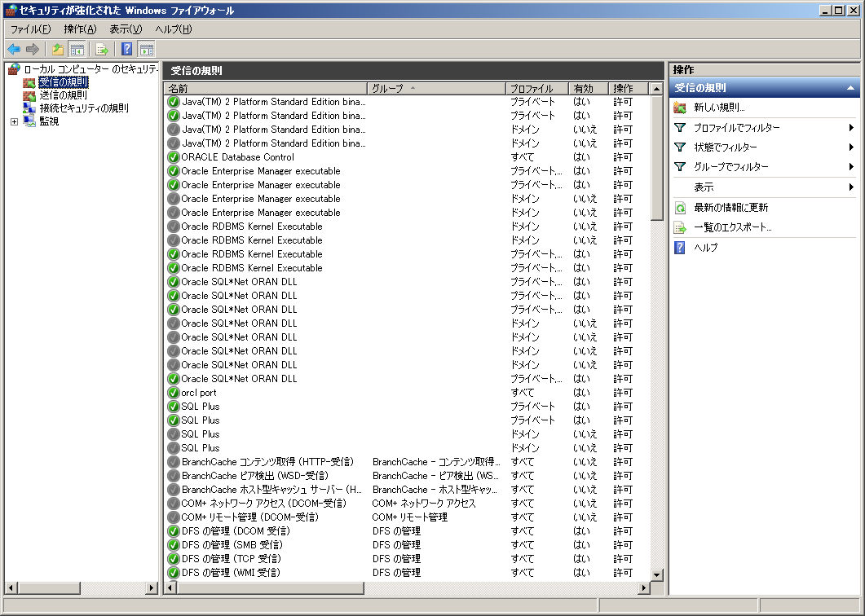Click gray icon of BranchCache ピア検出 rule
Viewport: 865px width, 616px height.
tap(174, 476)
